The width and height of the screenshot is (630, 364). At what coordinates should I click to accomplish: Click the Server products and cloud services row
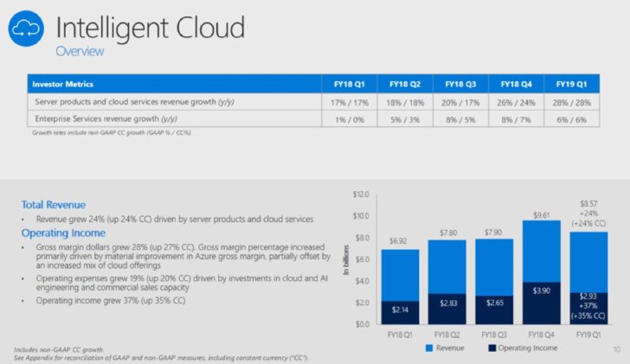[x=313, y=102]
